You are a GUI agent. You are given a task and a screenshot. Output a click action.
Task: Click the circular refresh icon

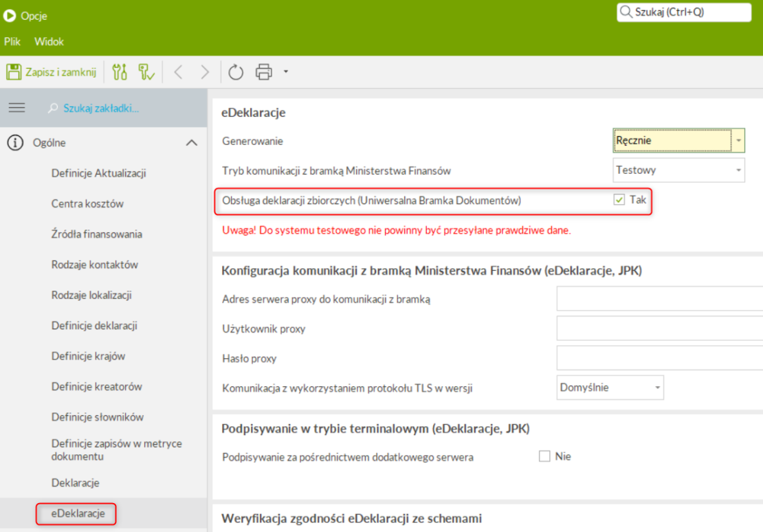(x=236, y=71)
